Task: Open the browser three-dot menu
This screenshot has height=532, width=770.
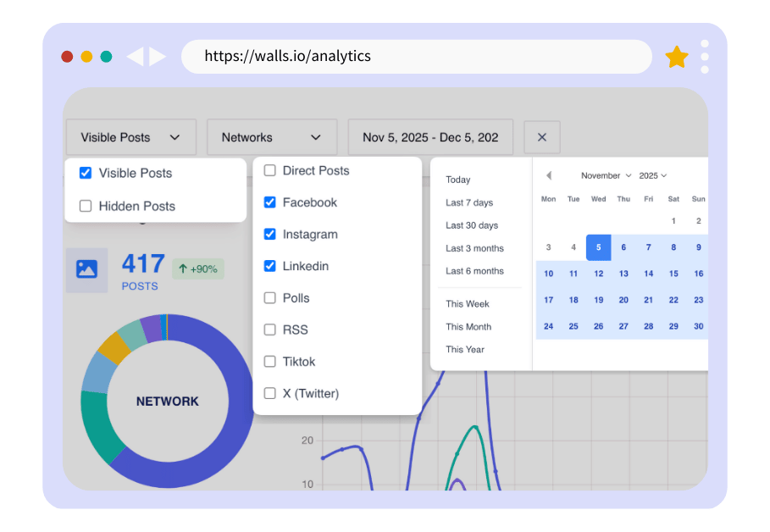Action: tap(706, 56)
